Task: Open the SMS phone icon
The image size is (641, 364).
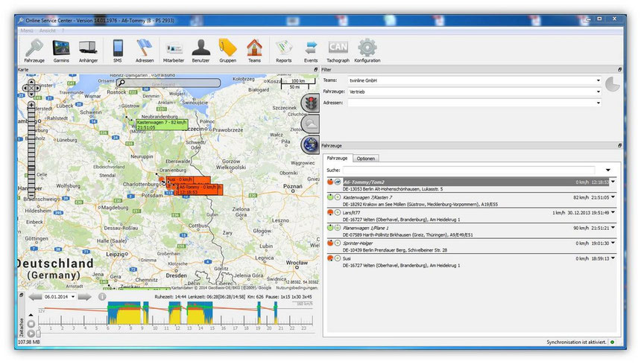Action: tap(118, 51)
